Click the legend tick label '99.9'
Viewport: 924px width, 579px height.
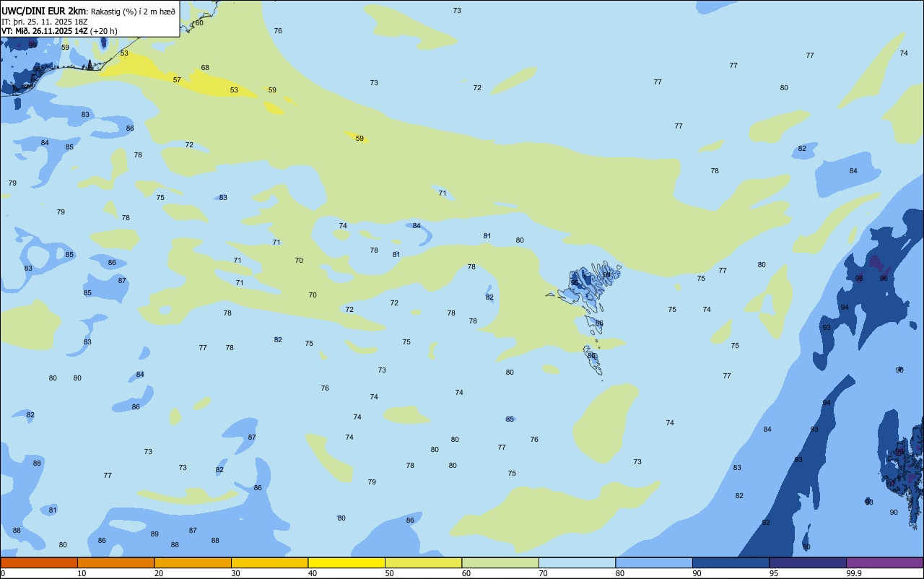[854, 573]
